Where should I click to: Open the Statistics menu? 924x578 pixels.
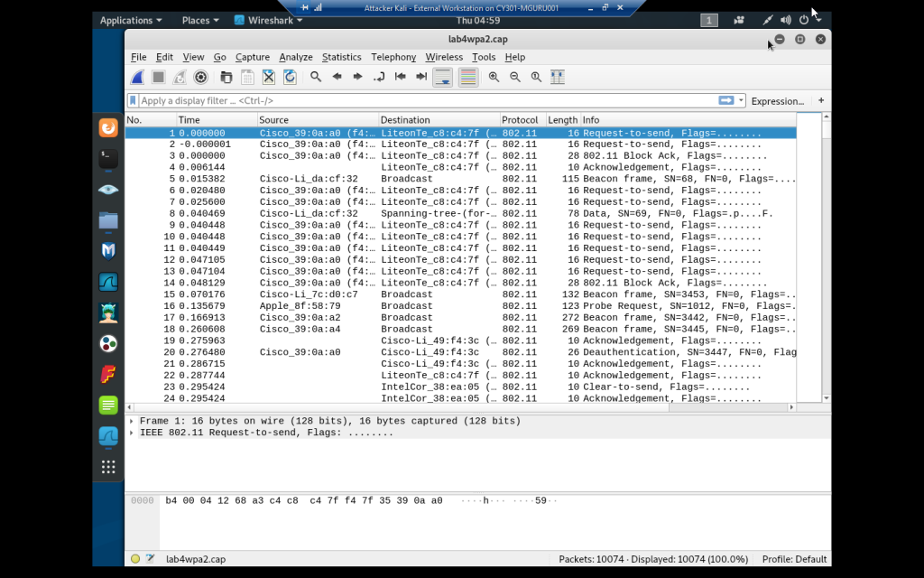(342, 57)
